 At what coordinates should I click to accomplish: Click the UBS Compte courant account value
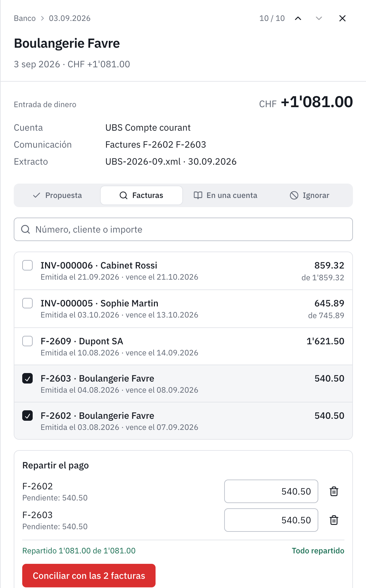point(148,127)
